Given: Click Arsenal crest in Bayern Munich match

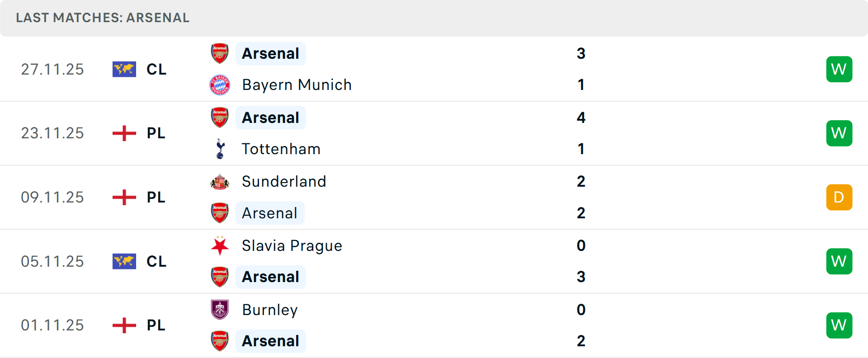Looking at the screenshot, I should click(x=220, y=53).
